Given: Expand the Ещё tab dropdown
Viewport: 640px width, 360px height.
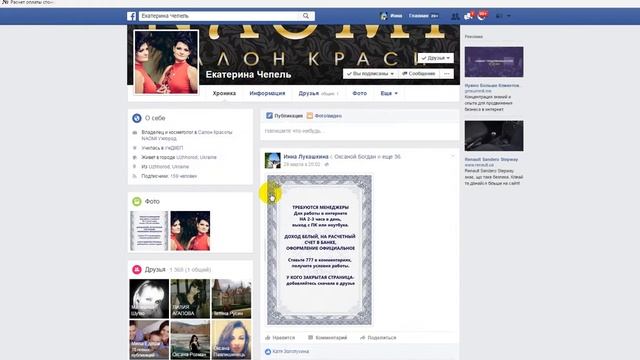Looking at the screenshot, I should pos(389,93).
